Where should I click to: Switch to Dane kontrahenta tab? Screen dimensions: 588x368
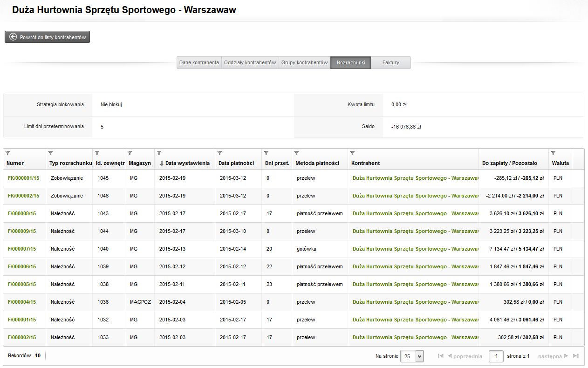(x=199, y=63)
